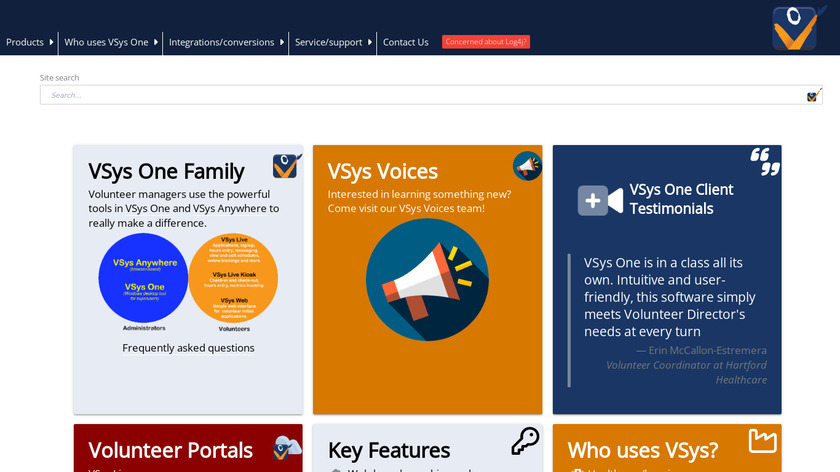Image resolution: width=840 pixels, height=472 pixels.
Task: Open the VSys Voices heading
Action: (382, 171)
